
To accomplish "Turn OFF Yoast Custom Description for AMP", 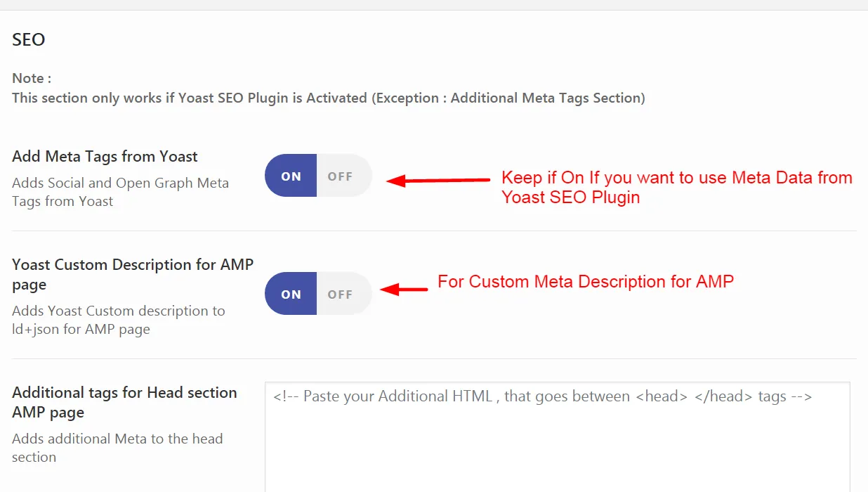I will [341, 294].
